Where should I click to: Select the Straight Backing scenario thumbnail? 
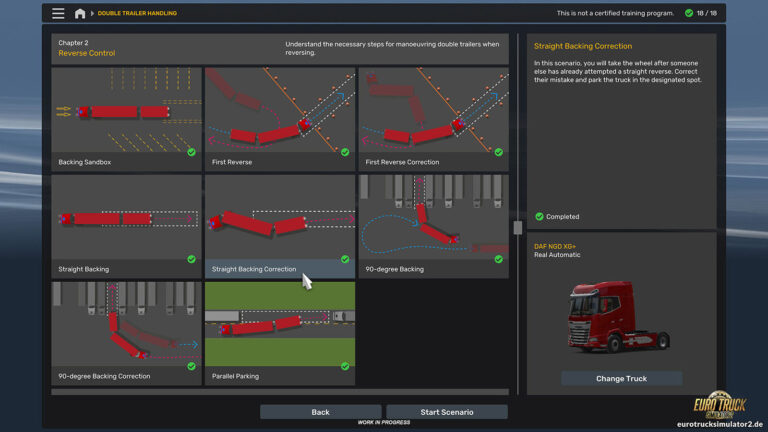point(126,225)
